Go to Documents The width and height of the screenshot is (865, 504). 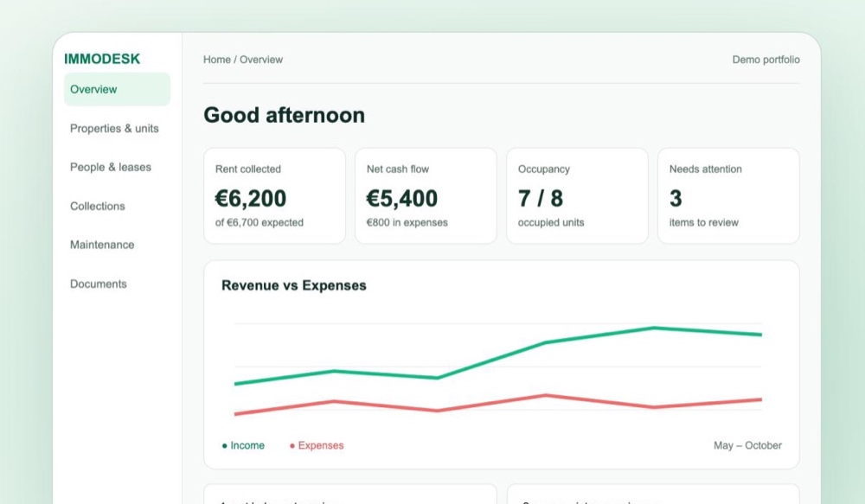pos(99,284)
